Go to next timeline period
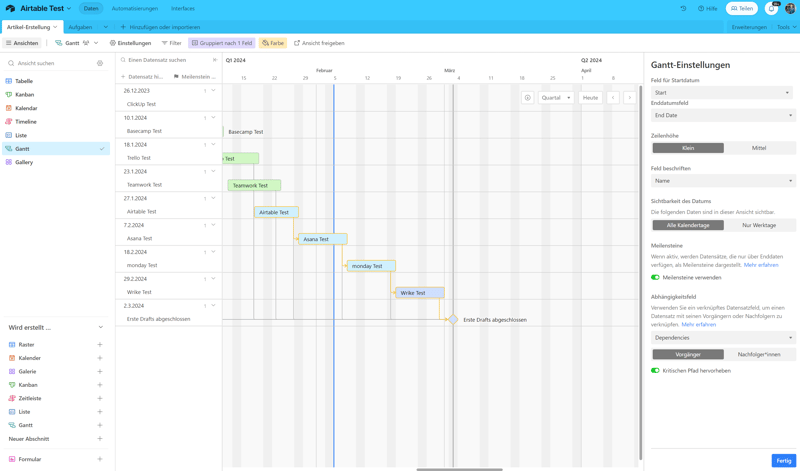Screen dimensions: 800x471 (x=629, y=98)
